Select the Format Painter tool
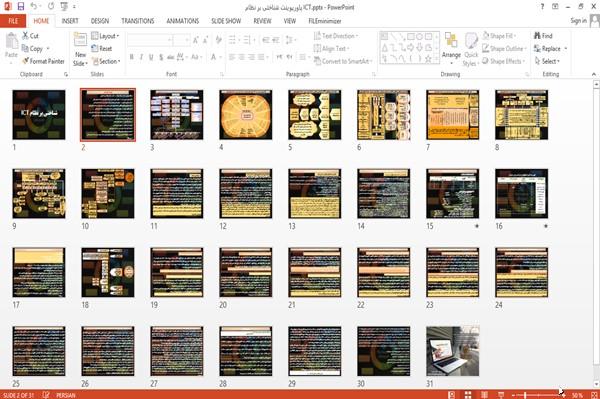Viewport: 600px width, 399px height. [x=43, y=61]
